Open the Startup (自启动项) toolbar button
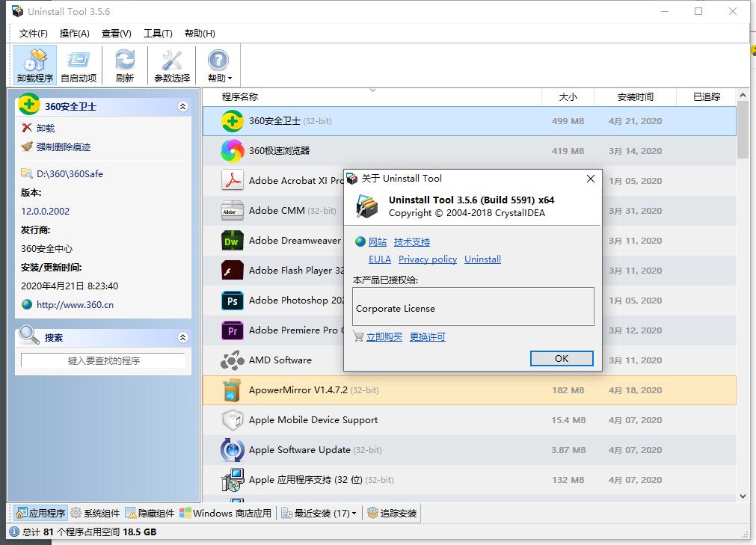This screenshot has height=545, width=756. [79, 65]
